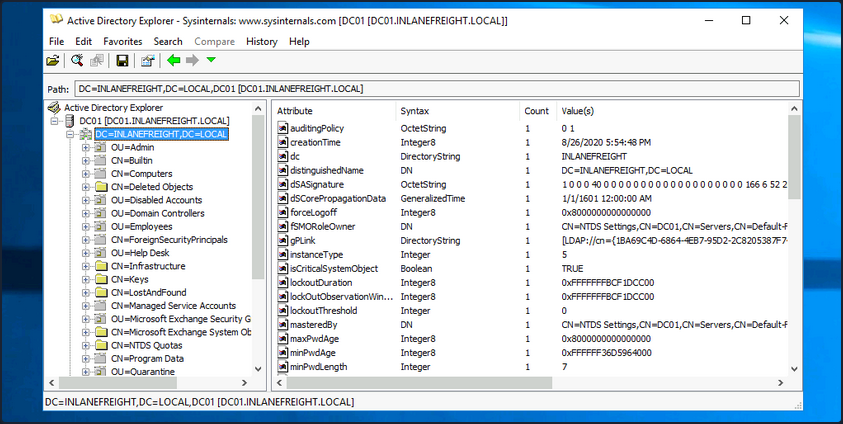Click the auditingPolicy attribute icon
The height and width of the screenshot is (424, 843).
tap(283, 129)
